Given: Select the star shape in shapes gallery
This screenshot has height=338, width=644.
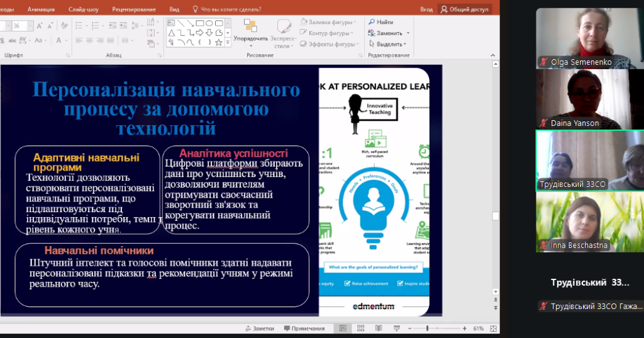Looking at the screenshot, I should (x=218, y=43).
